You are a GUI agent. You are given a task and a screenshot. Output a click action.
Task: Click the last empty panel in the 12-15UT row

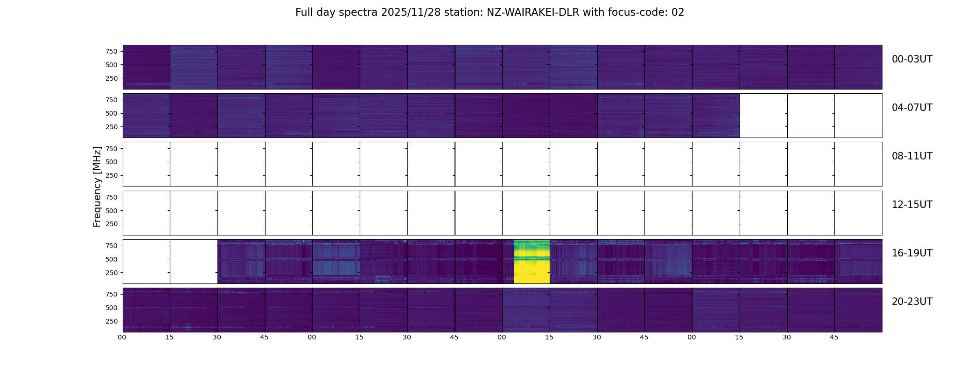pyautogui.click(x=858, y=213)
